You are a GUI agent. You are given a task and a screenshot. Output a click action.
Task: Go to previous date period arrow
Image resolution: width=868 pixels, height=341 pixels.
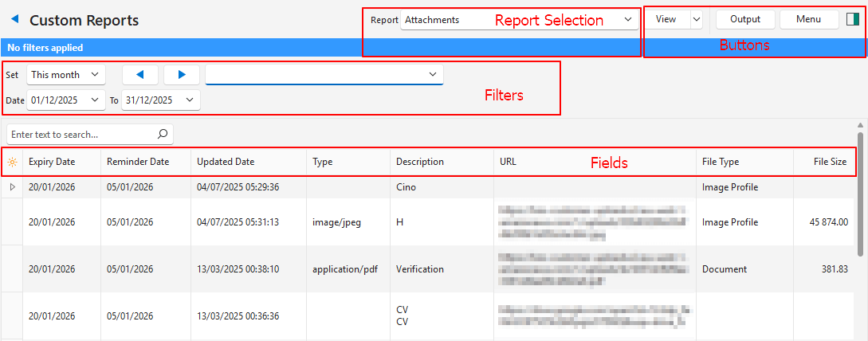point(140,75)
